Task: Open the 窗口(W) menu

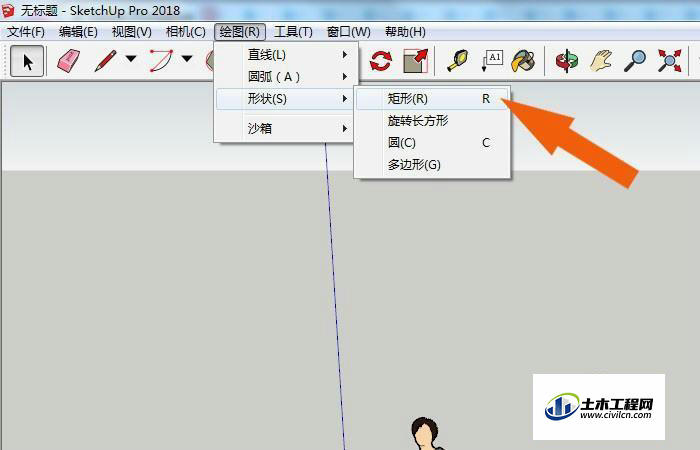Action: (x=349, y=32)
